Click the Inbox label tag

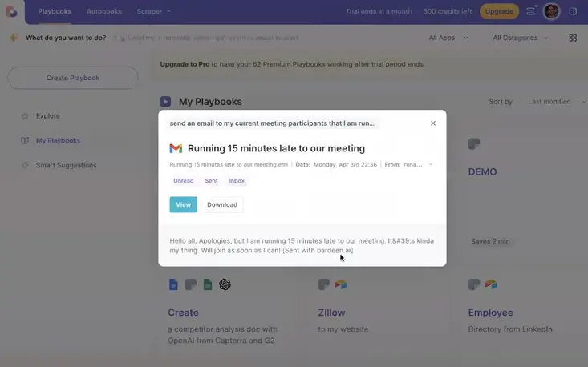coord(237,181)
